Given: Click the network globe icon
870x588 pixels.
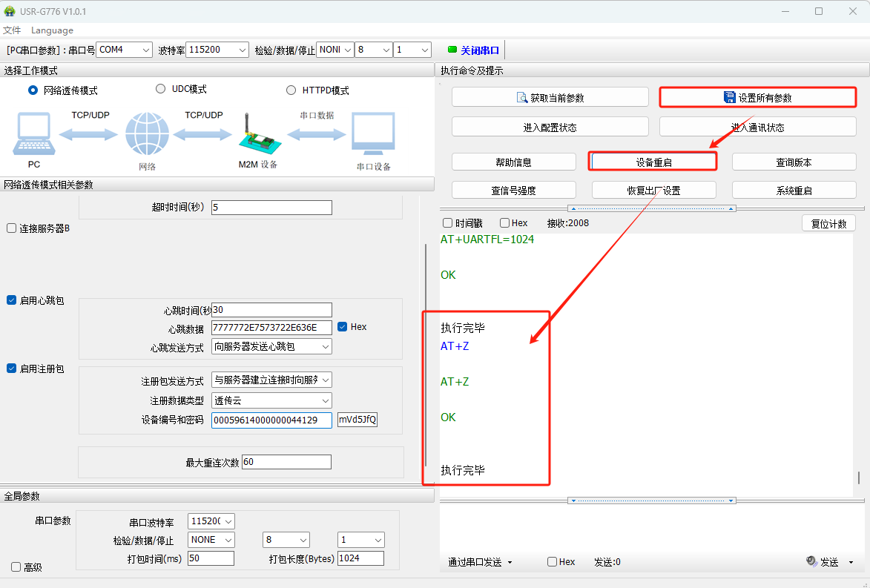Looking at the screenshot, I should 147,134.
